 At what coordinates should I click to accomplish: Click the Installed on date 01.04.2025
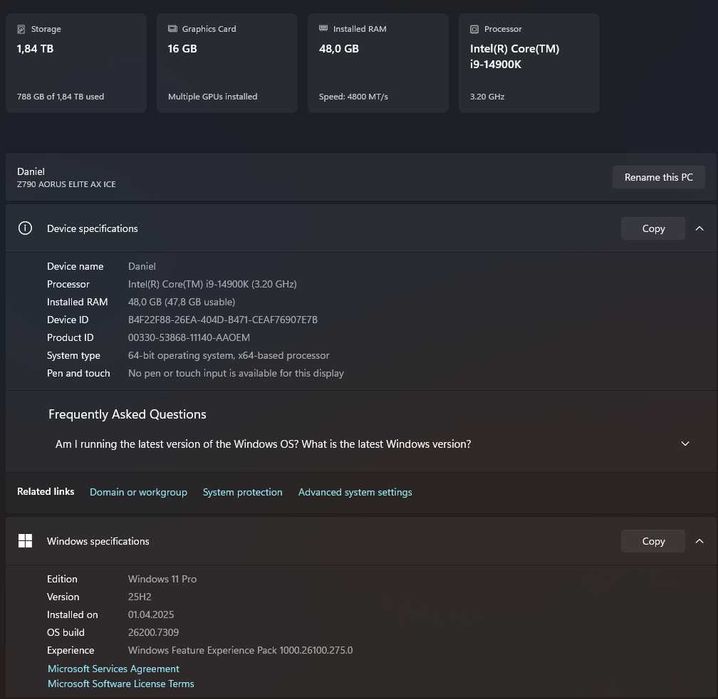(151, 614)
